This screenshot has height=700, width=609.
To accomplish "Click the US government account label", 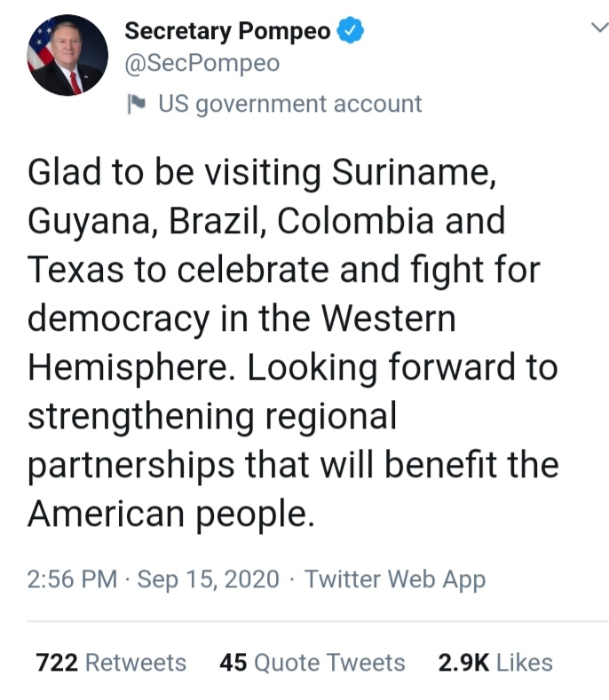I will coord(289,104).
